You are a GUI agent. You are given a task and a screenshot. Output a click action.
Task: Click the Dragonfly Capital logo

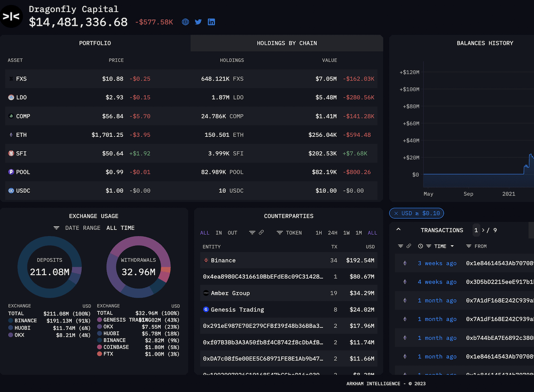(11, 16)
